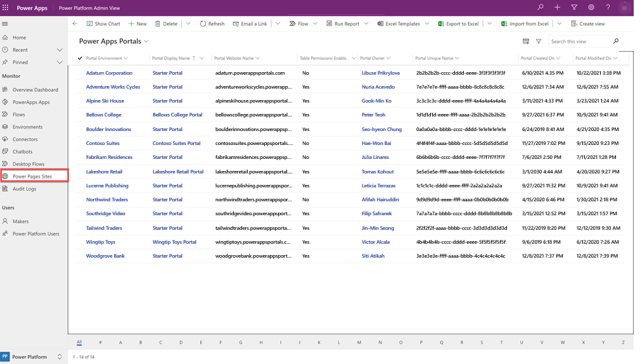Open the advanced find funnel in the header
Screen dimensions: 640x364
coord(574,8)
